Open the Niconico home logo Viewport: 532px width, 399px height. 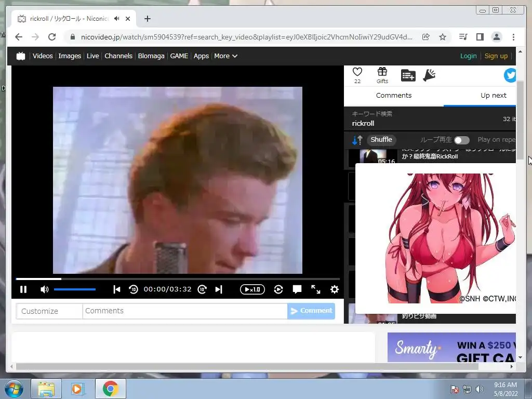(21, 56)
